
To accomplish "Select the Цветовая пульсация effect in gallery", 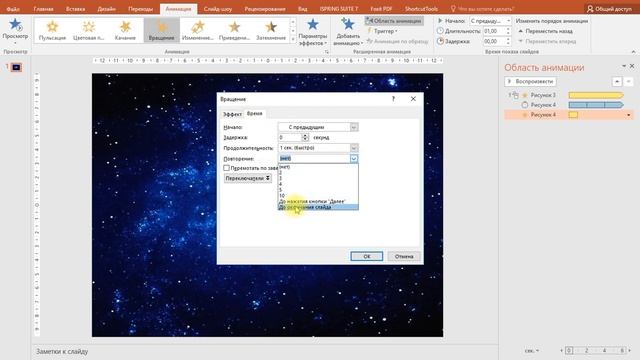I will [89, 30].
